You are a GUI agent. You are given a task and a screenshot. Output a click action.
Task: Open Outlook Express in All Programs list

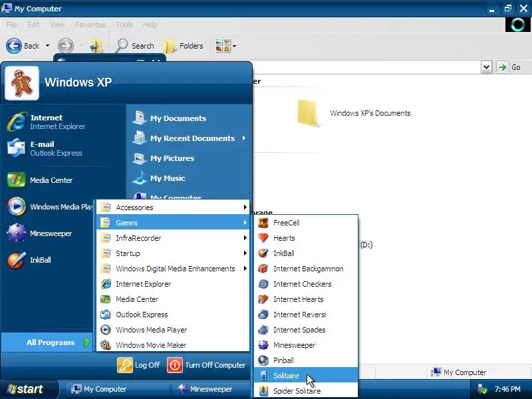[x=173, y=315]
